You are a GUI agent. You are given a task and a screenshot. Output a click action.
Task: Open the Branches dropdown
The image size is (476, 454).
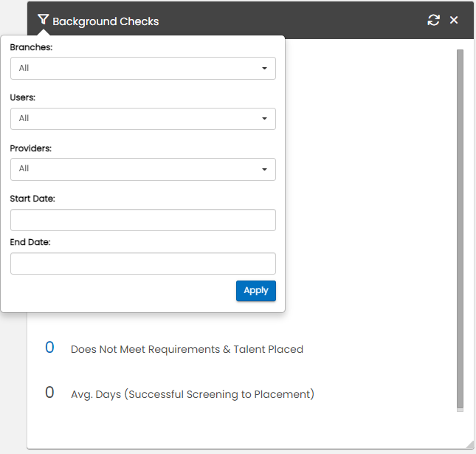143,69
